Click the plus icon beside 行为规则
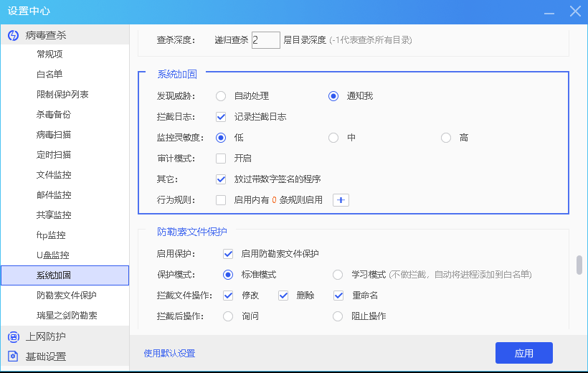The height and width of the screenshot is (373, 588). pyautogui.click(x=341, y=200)
